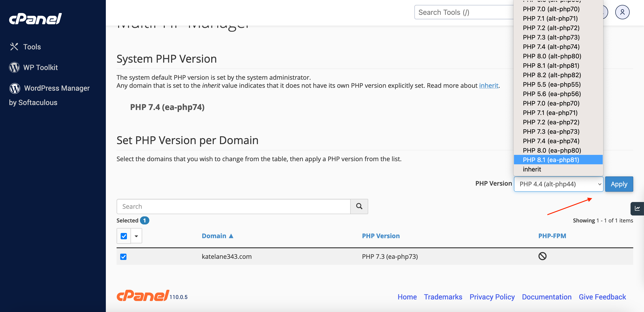Choose PHP 7.4 (alt-php74) option
Viewport: 644px width, 312px height.
558,47
